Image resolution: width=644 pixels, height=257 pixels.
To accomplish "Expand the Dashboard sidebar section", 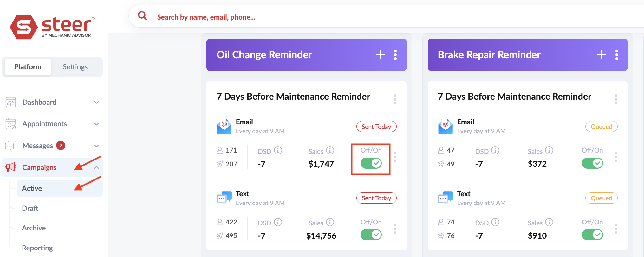I will [97, 102].
